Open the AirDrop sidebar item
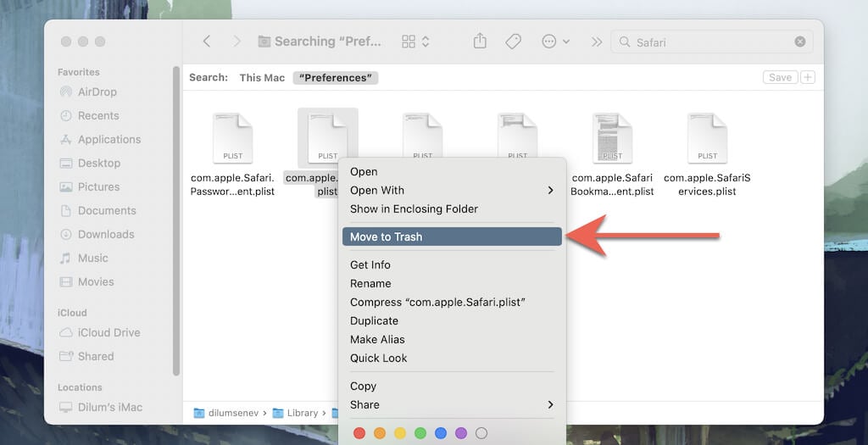 pos(97,92)
